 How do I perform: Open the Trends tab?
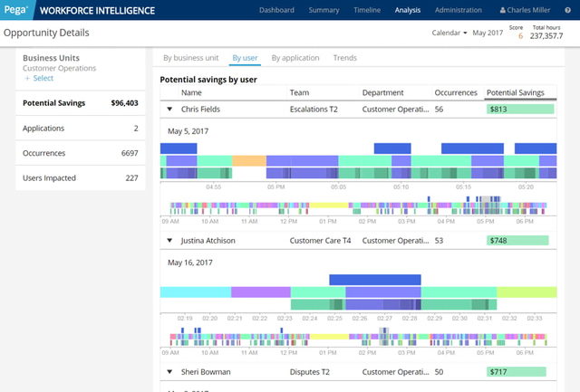(x=344, y=58)
